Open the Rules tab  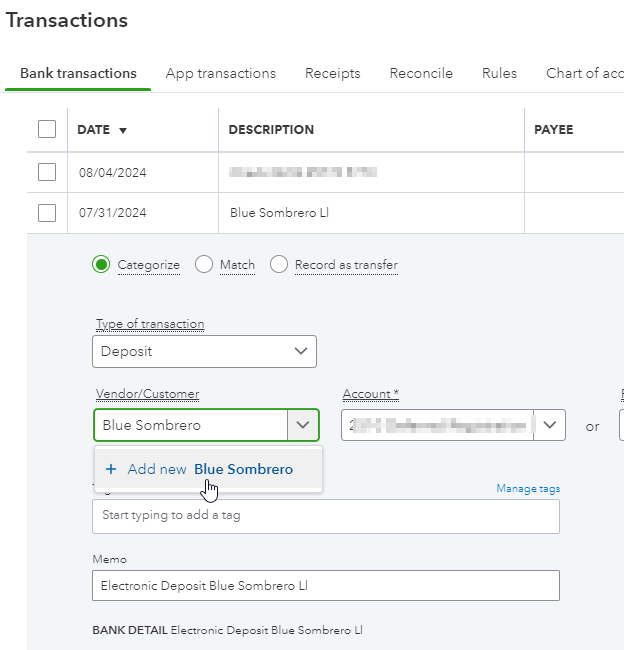click(499, 73)
